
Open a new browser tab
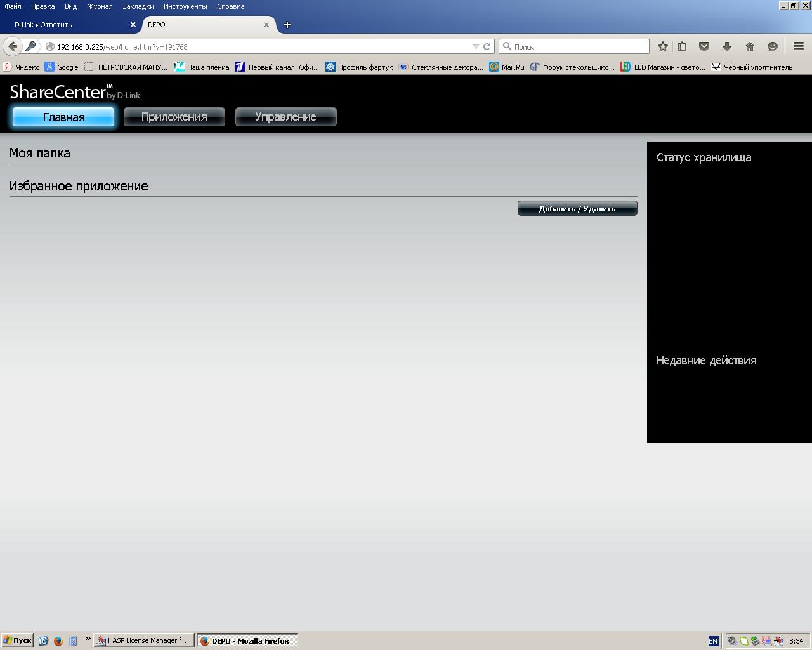[x=287, y=25]
